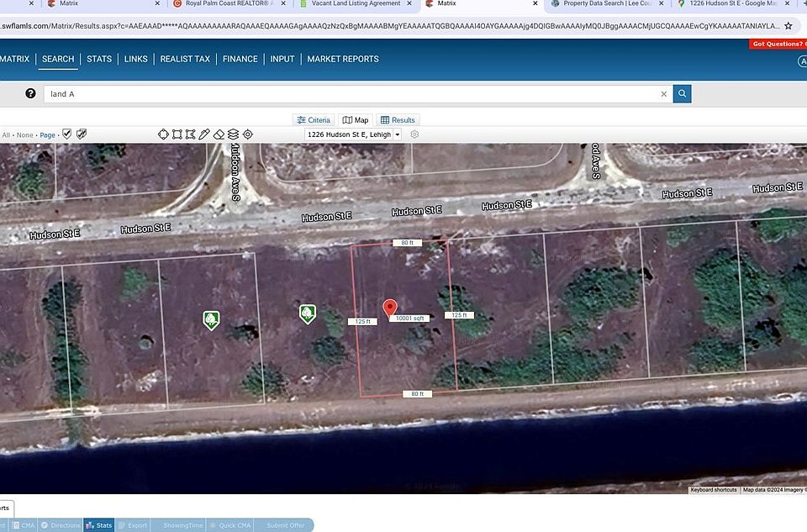Image resolution: width=807 pixels, height=532 pixels.
Task: Select the rectangle draw tool
Action: 177,134
